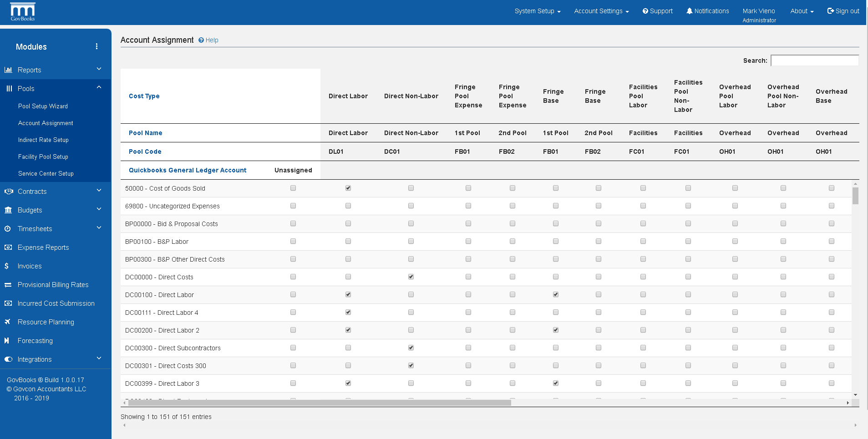868x439 pixels.
Task: Open Contracts via its sidebar icon
Action: coord(9,191)
